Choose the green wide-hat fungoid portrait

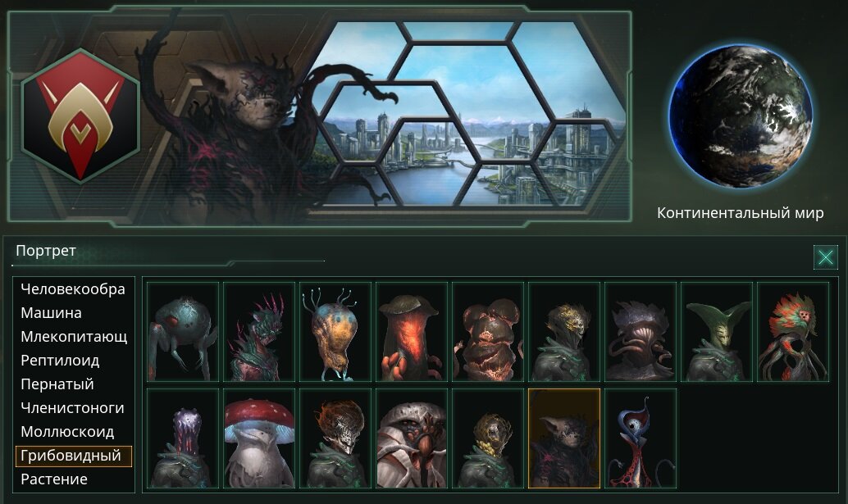click(x=717, y=332)
